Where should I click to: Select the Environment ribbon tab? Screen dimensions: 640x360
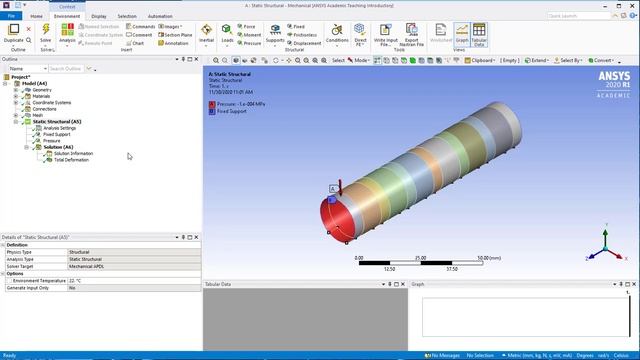click(x=67, y=16)
